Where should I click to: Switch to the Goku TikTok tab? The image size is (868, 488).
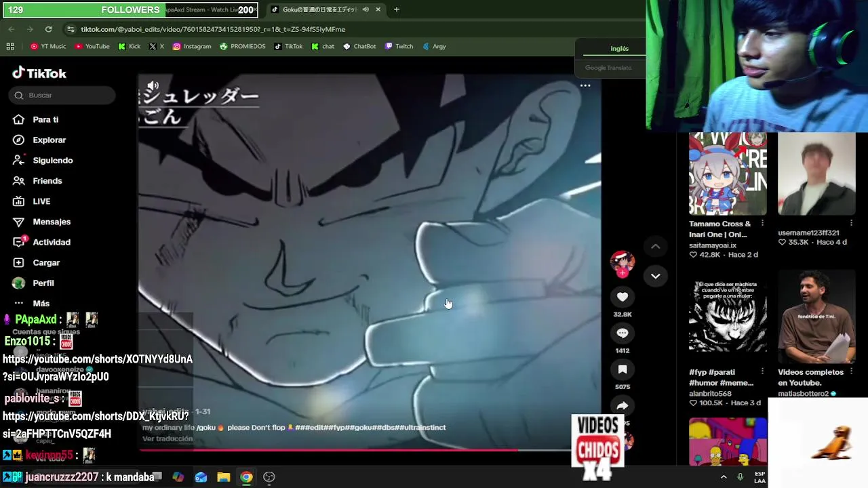(x=319, y=9)
